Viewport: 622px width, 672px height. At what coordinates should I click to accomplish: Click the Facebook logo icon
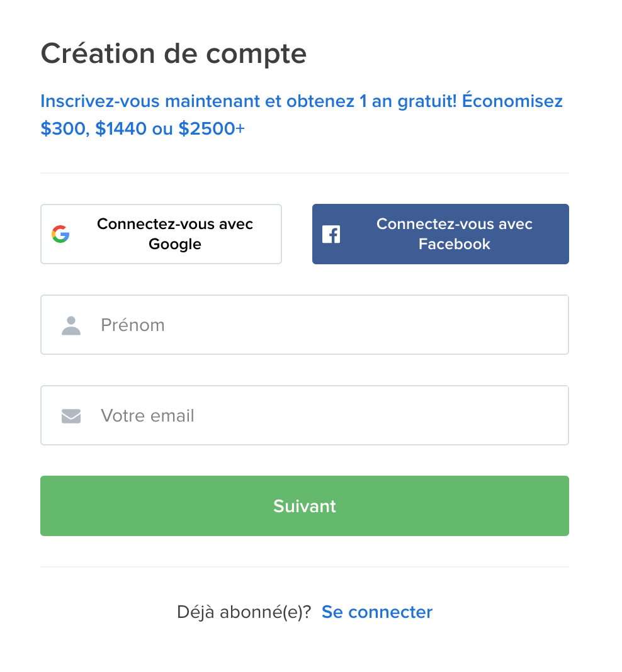[331, 234]
